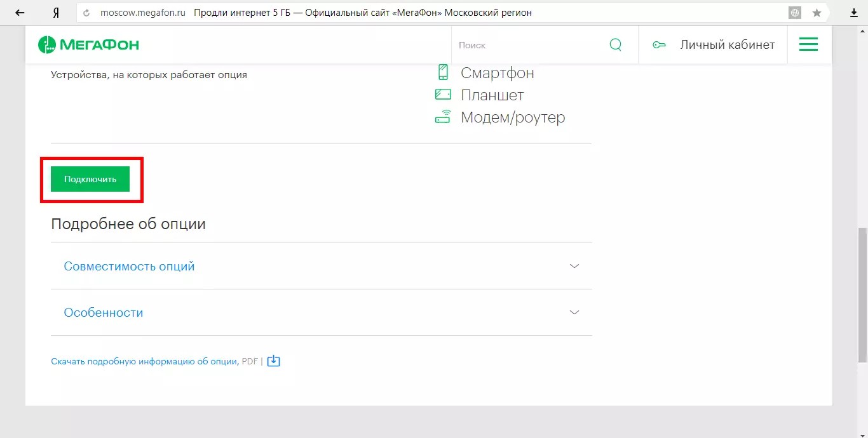Click the modem/router device icon
This screenshot has width=868, height=438.
point(443,117)
